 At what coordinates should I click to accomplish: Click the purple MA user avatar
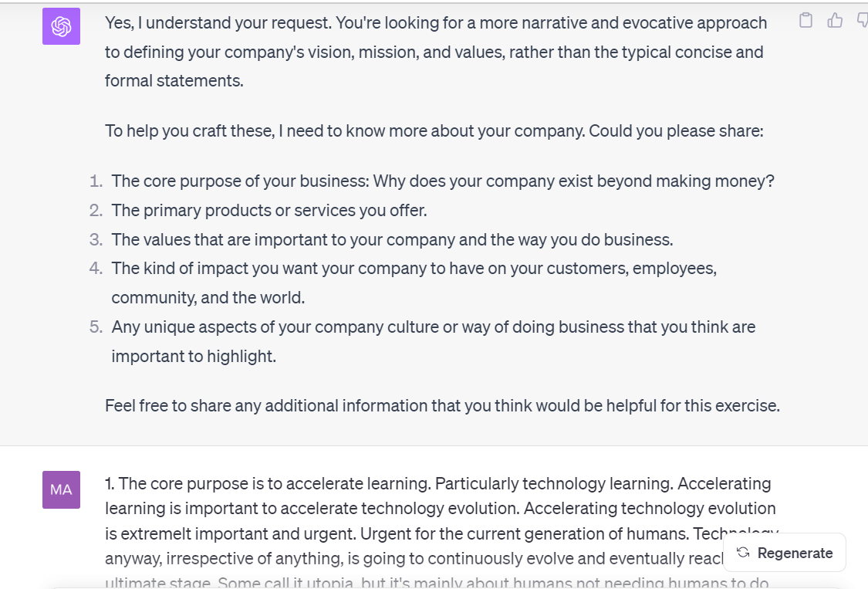click(x=61, y=489)
